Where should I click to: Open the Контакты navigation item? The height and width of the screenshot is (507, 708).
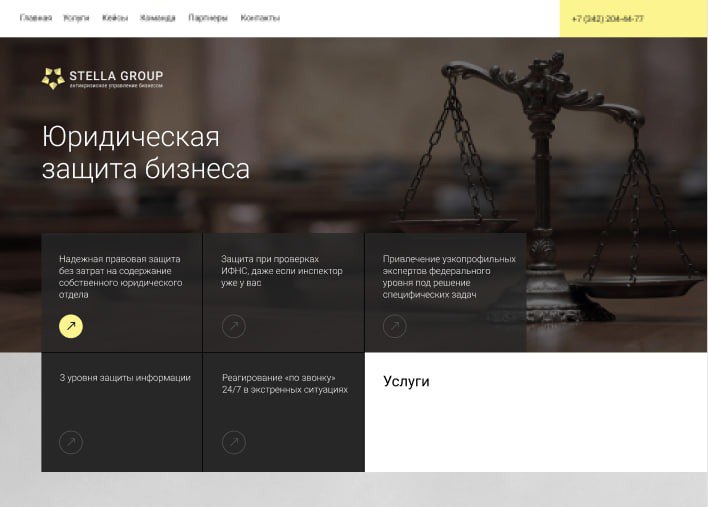[x=260, y=18]
